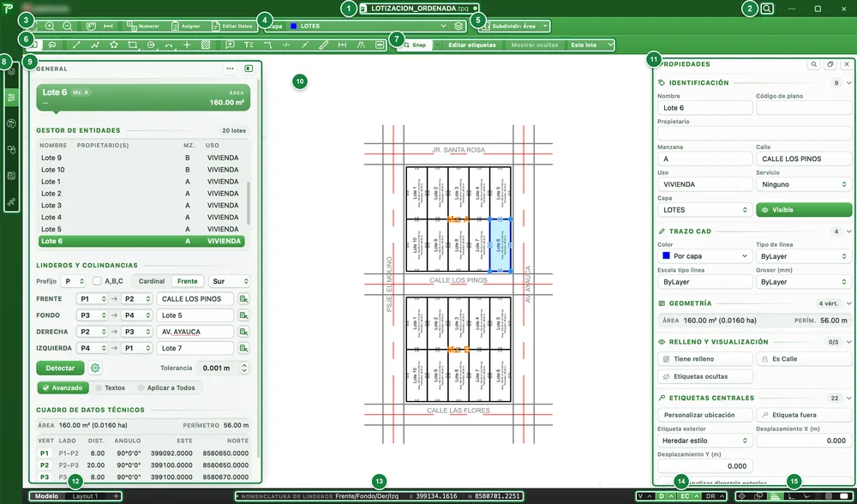Click the Personalizar ubicación button
857x504 pixels.
[x=704, y=415]
